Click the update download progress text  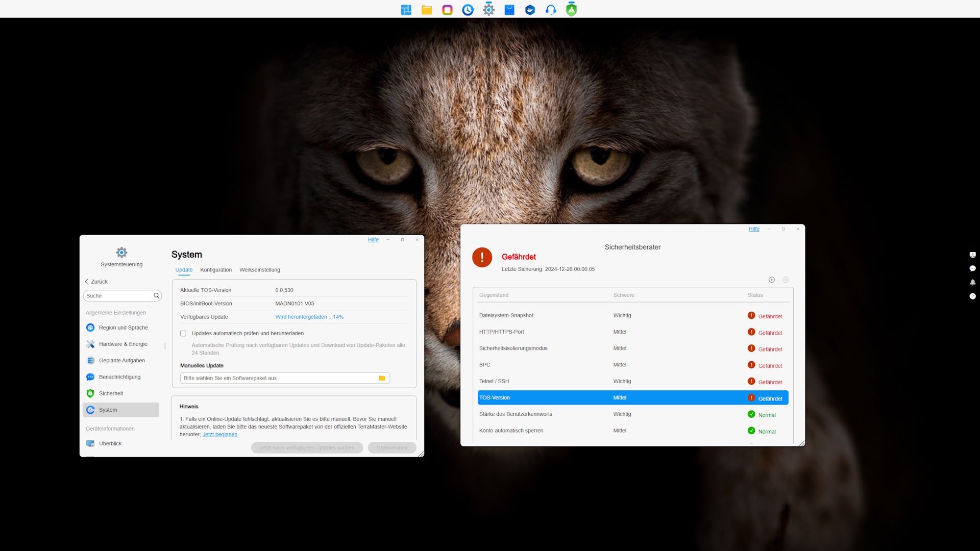pyautogui.click(x=309, y=317)
